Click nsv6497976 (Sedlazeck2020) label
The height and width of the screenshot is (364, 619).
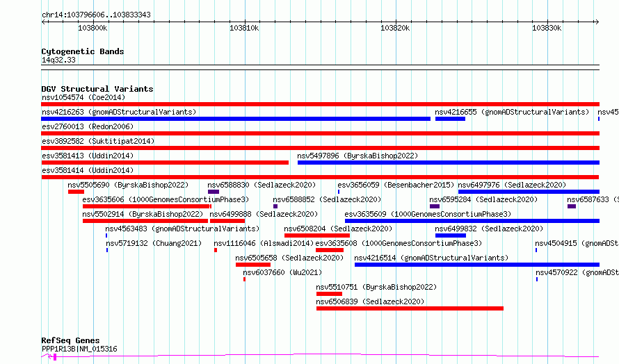coord(512,185)
